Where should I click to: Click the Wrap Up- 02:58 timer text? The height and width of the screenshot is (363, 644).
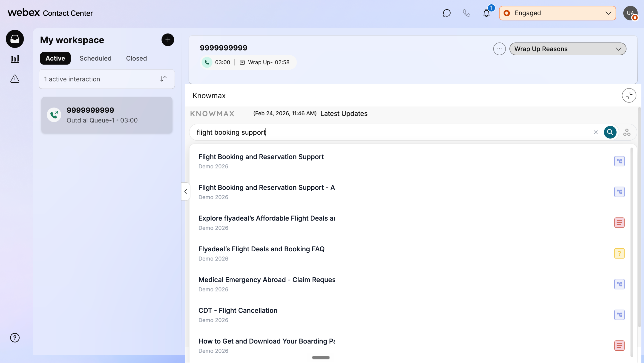(x=268, y=62)
